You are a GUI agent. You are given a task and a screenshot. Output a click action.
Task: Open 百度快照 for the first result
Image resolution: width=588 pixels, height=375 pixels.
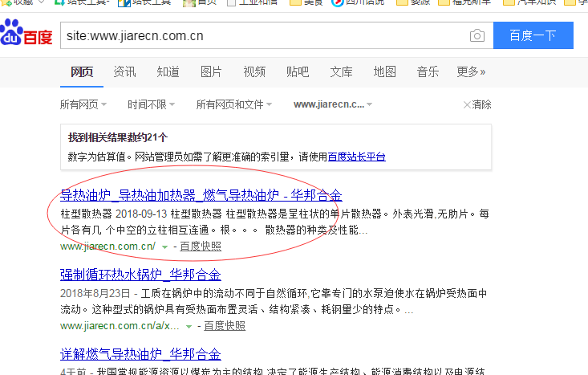[x=201, y=247]
